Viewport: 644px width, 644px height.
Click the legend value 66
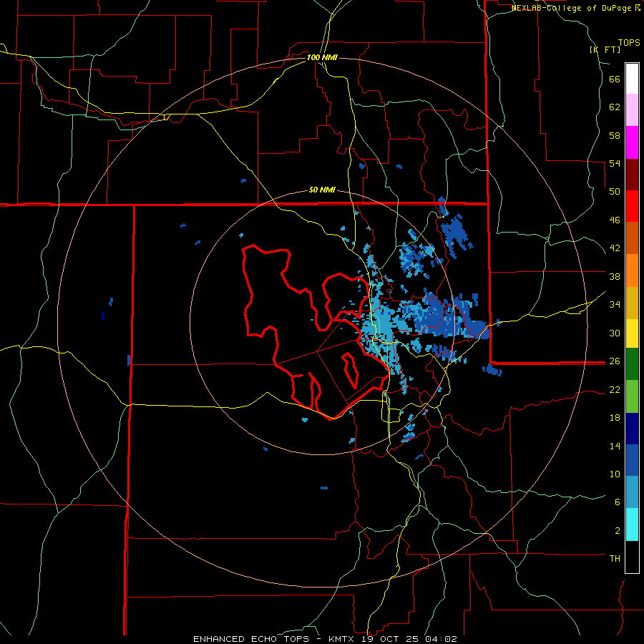[x=615, y=79]
